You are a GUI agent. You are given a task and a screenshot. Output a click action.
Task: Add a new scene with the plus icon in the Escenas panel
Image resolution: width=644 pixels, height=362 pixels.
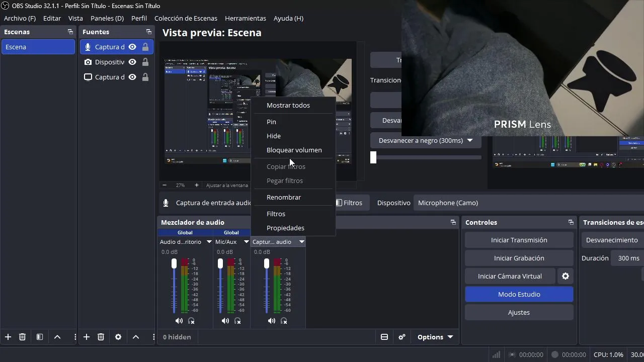click(x=8, y=337)
